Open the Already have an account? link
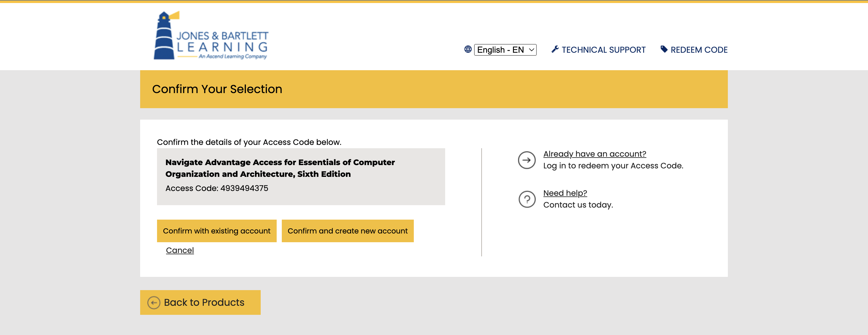868x335 pixels. coord(594,154)
